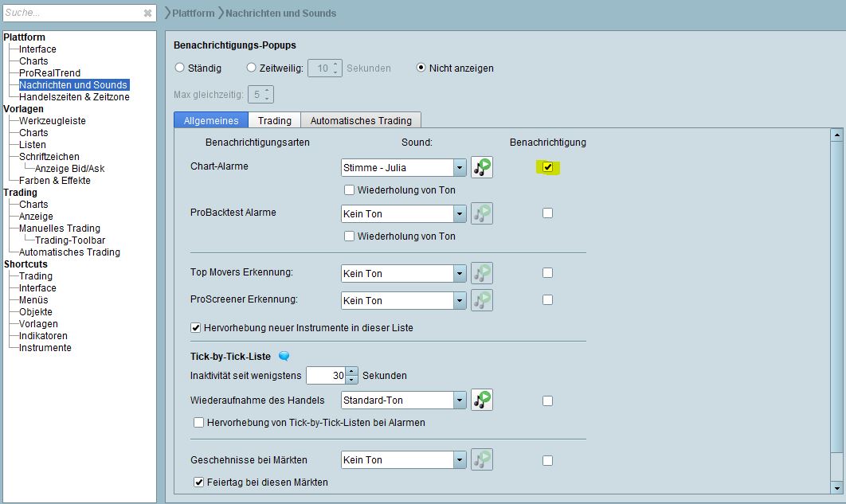The image size is (846, 504).
Task: Open Farben & Effekte settings
Action: tap(54, 180)
